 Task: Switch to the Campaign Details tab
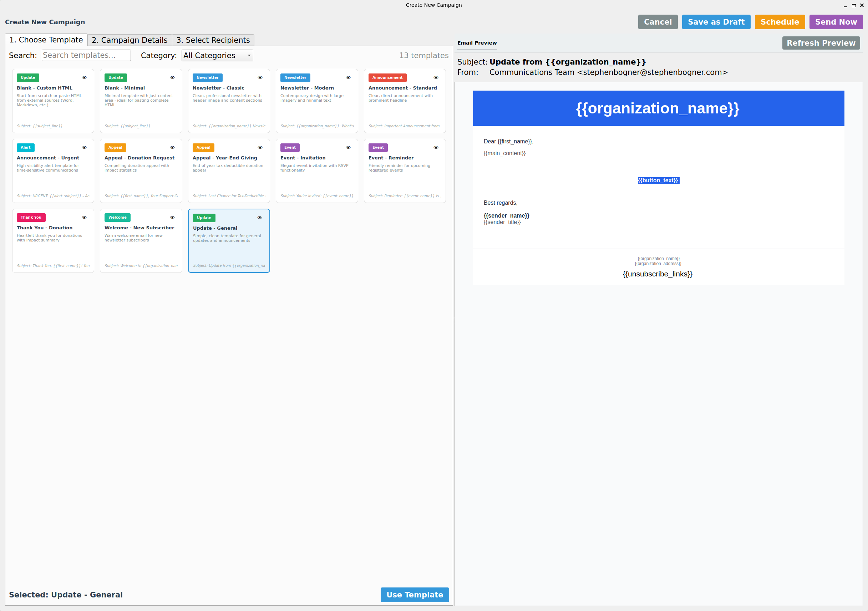tap(129, 40)
